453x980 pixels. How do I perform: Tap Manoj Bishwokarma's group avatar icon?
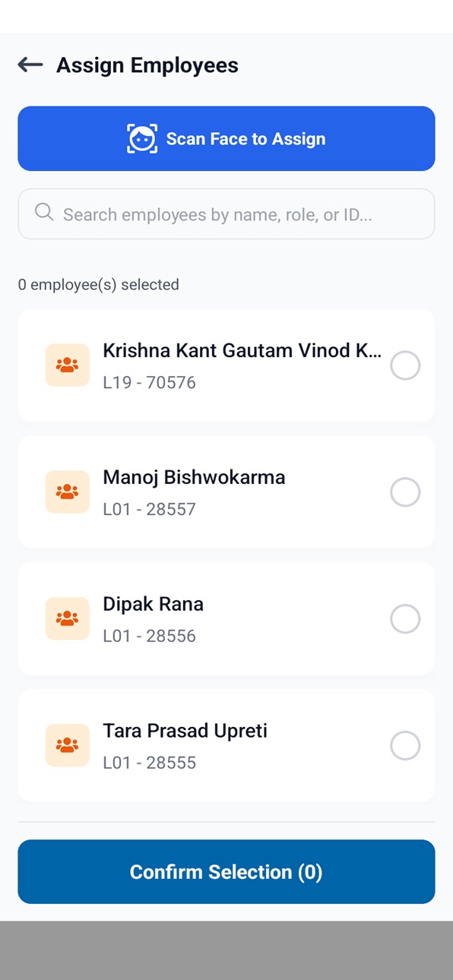68,492
